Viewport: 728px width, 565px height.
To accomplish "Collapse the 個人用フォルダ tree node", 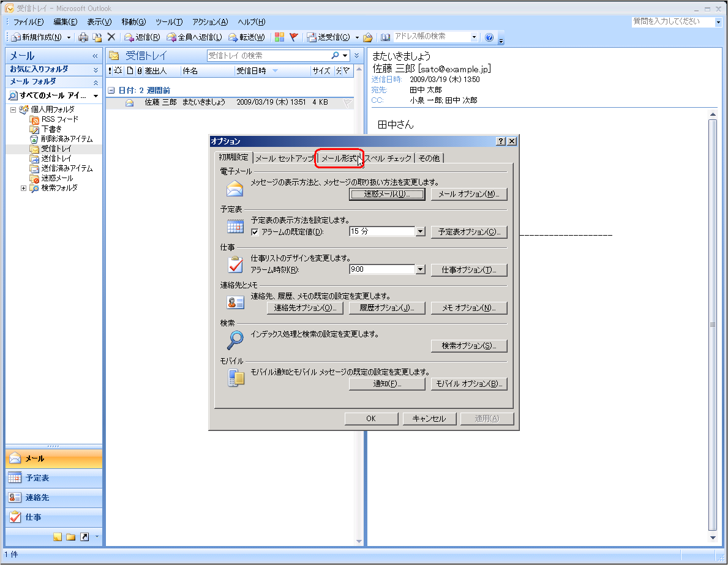I will (x=13, y=110).
